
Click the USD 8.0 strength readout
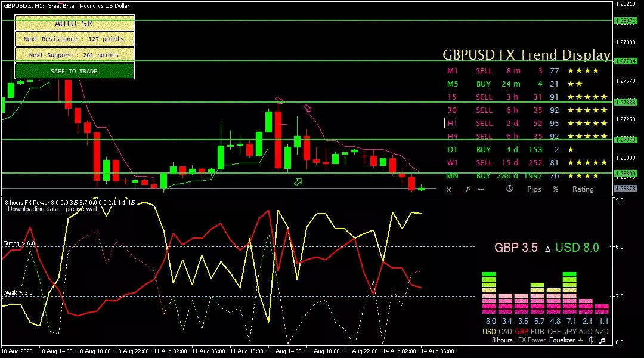point(577,248)
